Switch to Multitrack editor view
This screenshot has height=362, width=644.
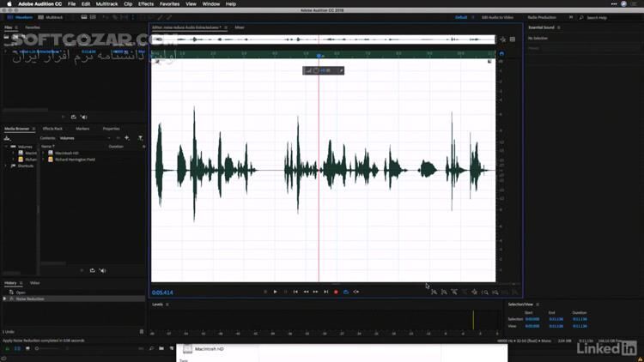point(51,17)
